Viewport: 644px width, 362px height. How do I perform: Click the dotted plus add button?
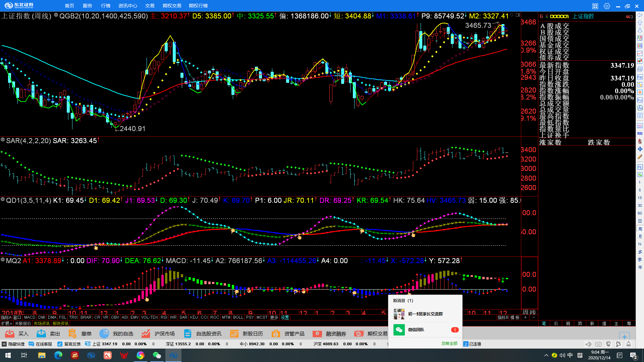(624, 337)
